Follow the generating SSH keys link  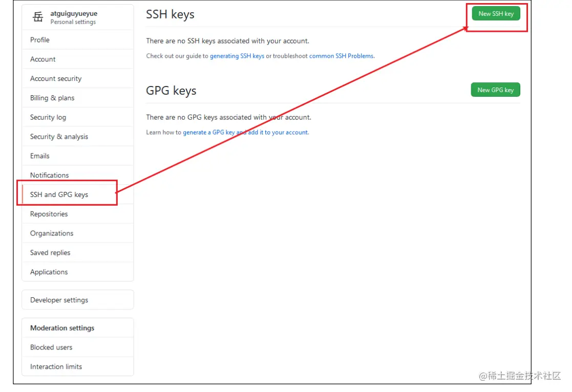[x=237, y=56]
